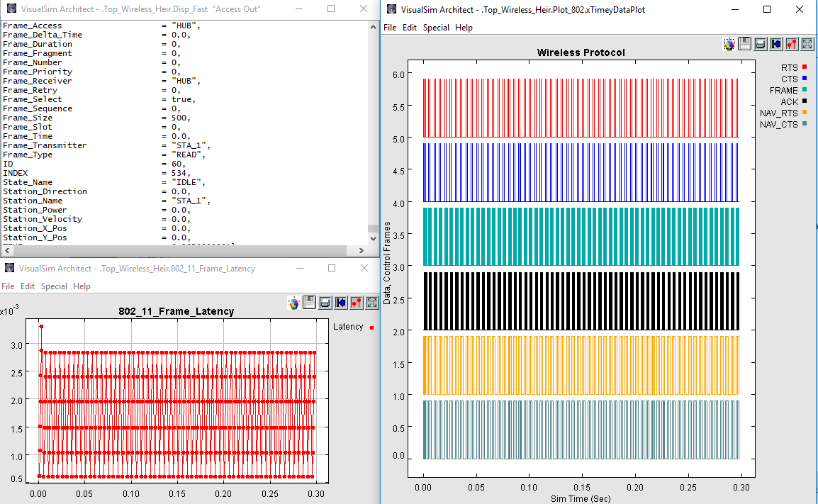Open Edit menu in 802_11_Frame_Latency window
The height and width of the screenshot is (504, 818).
click(x=28, y=286)
